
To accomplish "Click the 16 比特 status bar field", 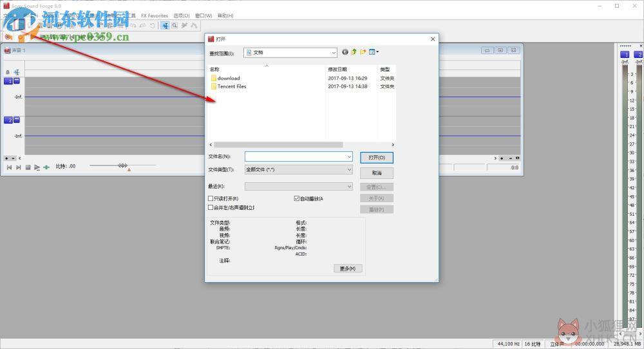I will [533, 344].
